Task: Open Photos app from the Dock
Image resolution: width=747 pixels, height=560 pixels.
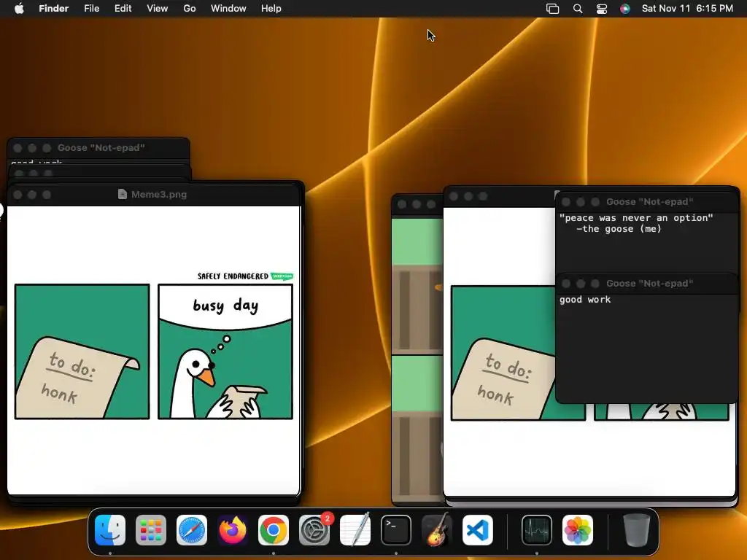Action: click(578, 530)
